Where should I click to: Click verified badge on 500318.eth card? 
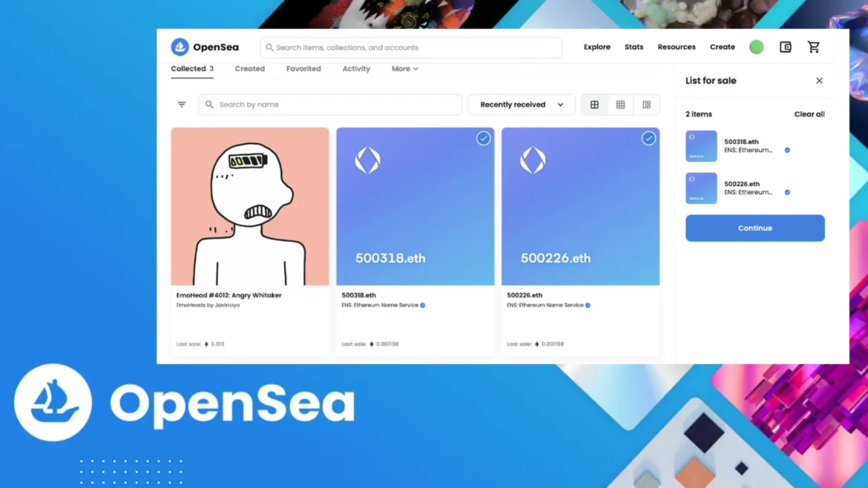coord(422,306)
